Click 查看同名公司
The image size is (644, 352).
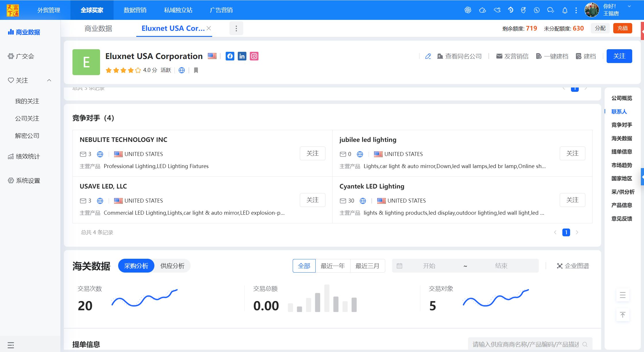(x=459, y=56)
